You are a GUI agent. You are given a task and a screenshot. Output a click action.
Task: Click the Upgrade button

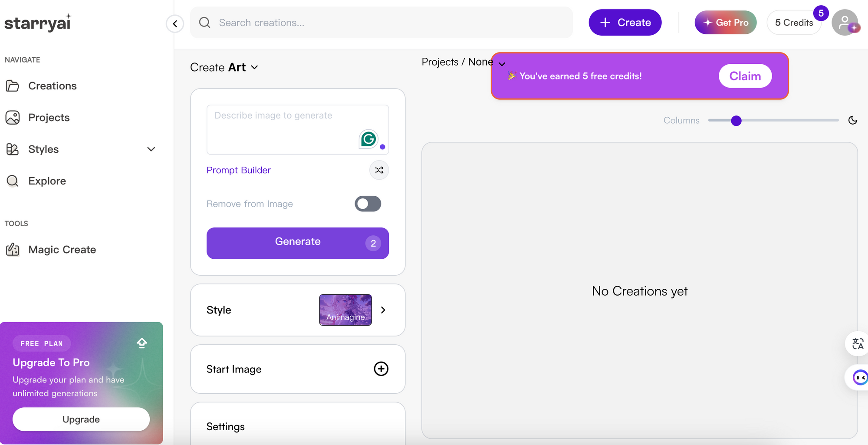click(x=81, y=419)
